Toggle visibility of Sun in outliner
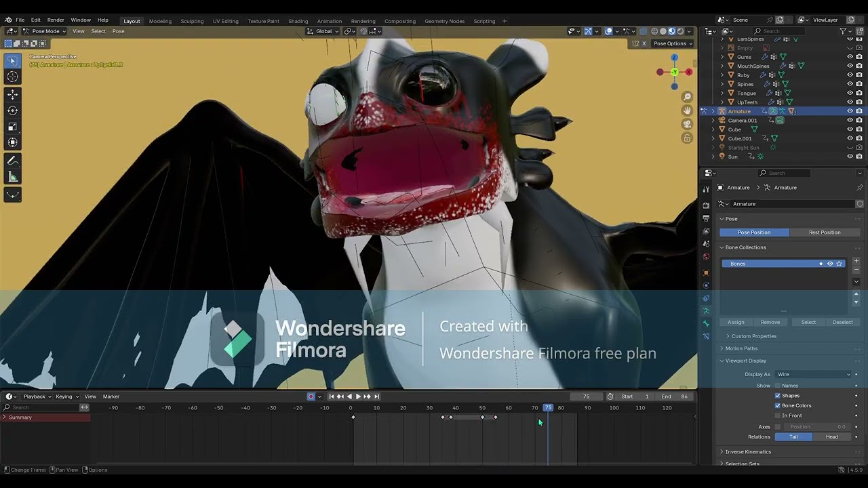The height and width of the screenshot is (488, 868). [x=850, y=157]
